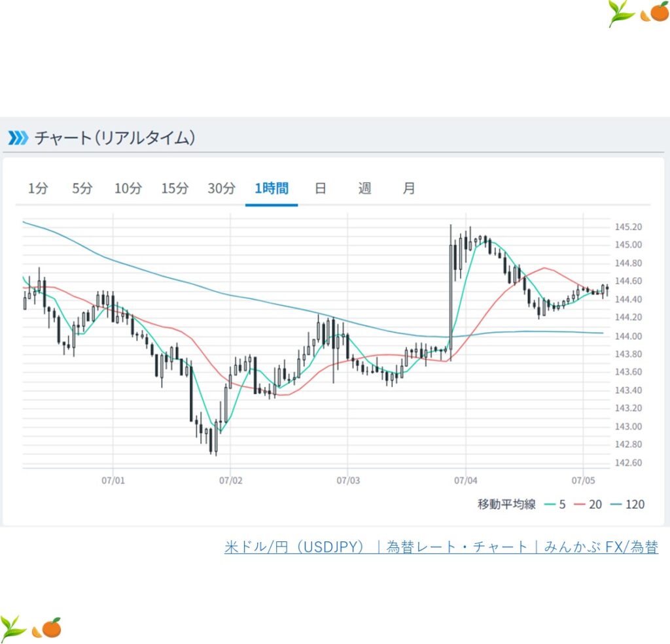Select the 5分 timeframe tab
Image resolution: width=670 pixels, height=644 pixels.
pyautogui.click(x=82, y=188)
